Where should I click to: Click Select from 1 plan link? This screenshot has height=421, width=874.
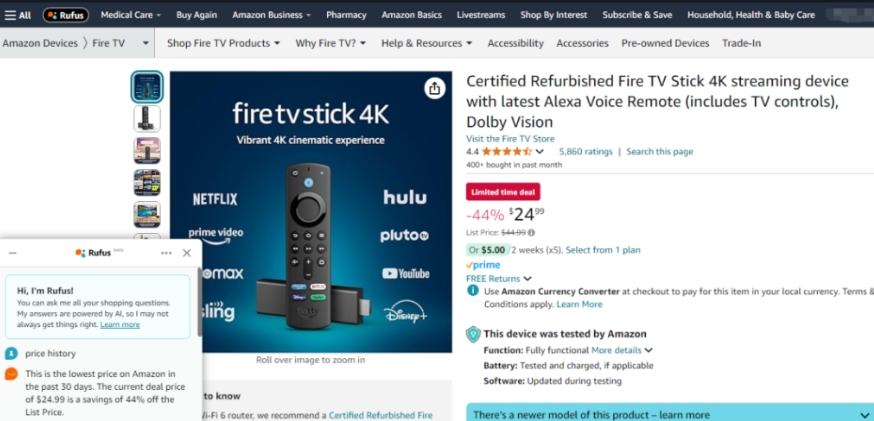603,250
